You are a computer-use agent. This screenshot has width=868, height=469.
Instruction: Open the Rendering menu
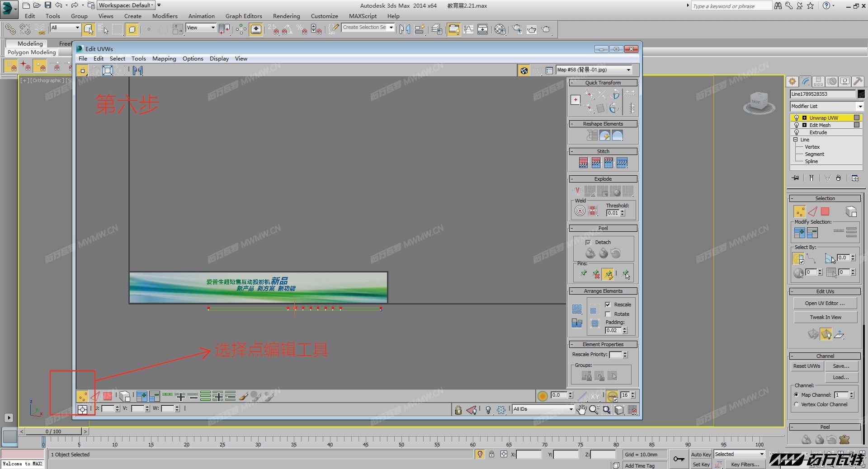point(286,16)
